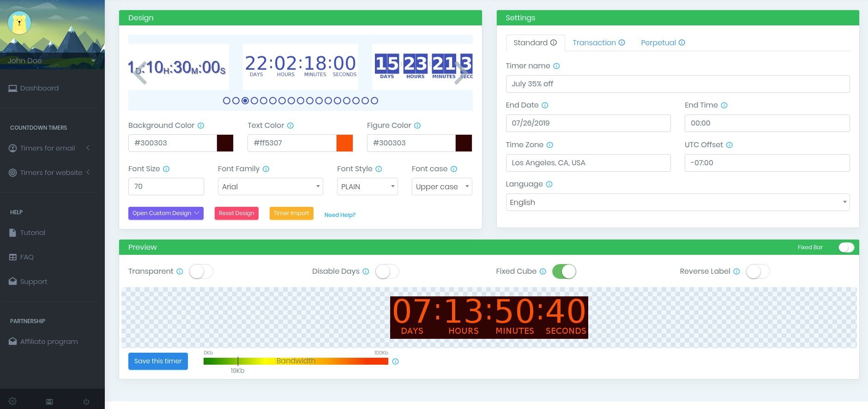
Task: Click the Affiliate program envelope icon
Action: click(x=12, y=341)
